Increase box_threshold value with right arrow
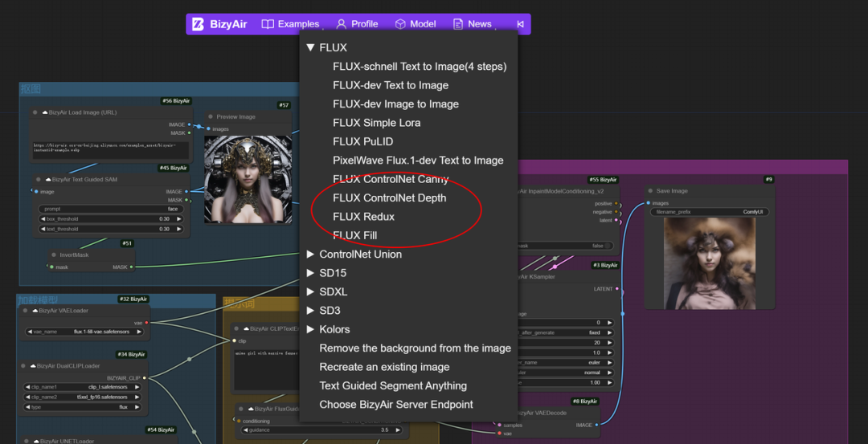The width and height of the screenshot is (868, 444). [178, 219]
